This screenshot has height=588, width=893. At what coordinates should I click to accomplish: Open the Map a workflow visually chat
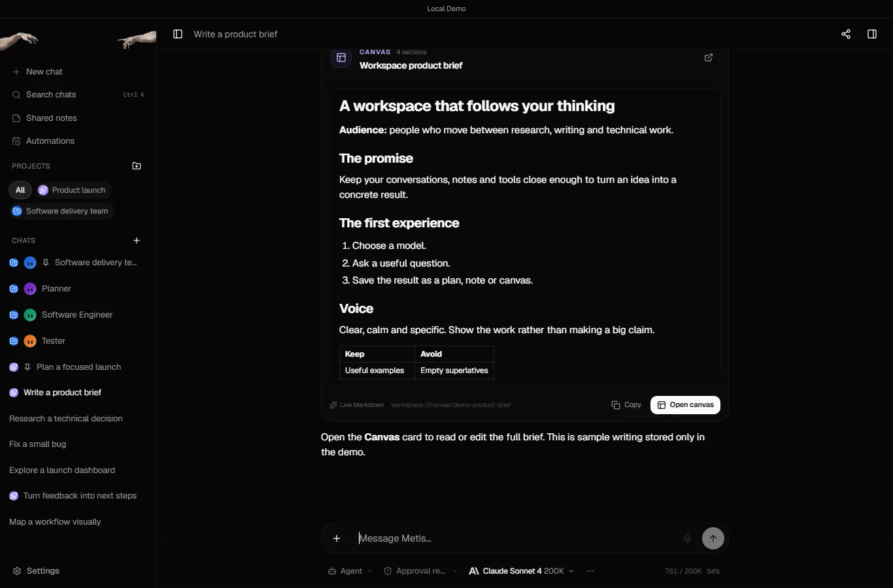coord(78,522)
